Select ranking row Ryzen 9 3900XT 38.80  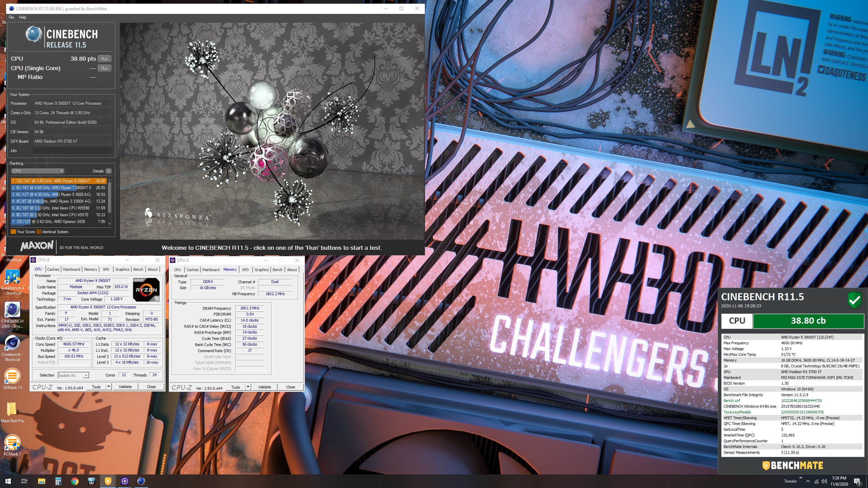click(x=59, y=181)
